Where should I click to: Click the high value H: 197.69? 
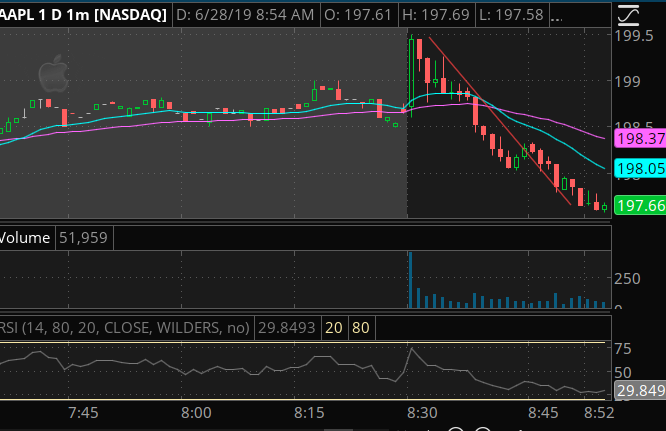point(436,15)
